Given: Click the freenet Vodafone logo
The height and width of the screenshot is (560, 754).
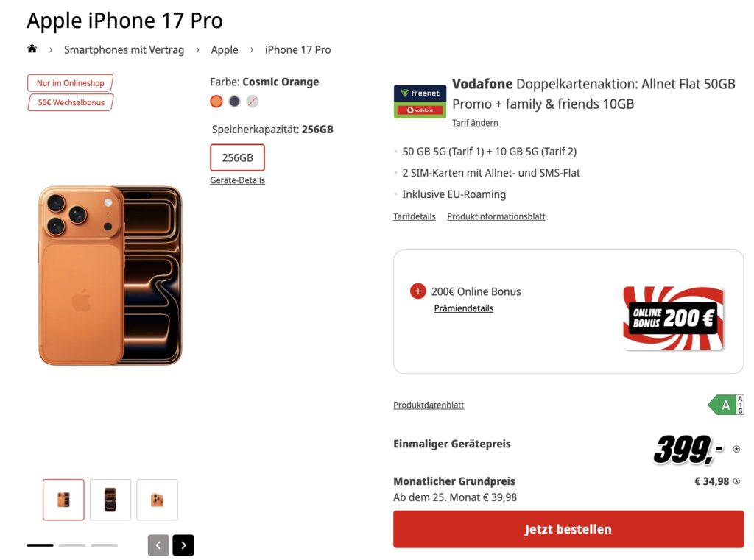Looking at the screenshot, I should (x=420, y=102).
